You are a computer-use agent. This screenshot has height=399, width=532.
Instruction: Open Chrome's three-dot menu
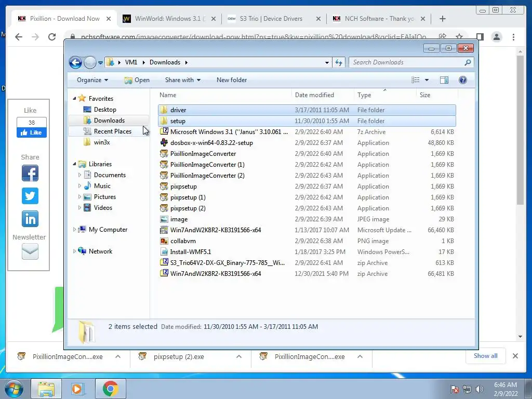click(513, 37)
